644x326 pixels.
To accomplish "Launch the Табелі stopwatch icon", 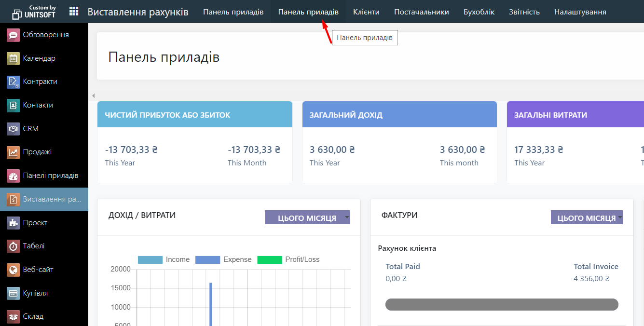I will pos(13,246).
